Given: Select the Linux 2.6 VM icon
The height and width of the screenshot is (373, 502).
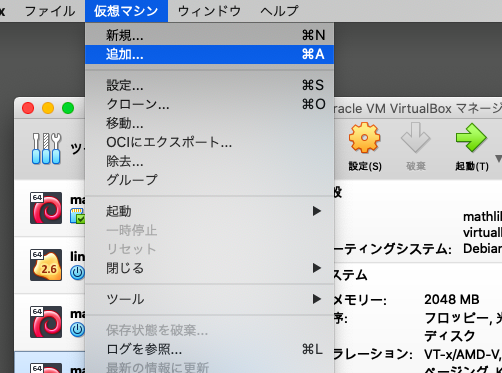Looking at the screenshot, I should click(46, 265).
